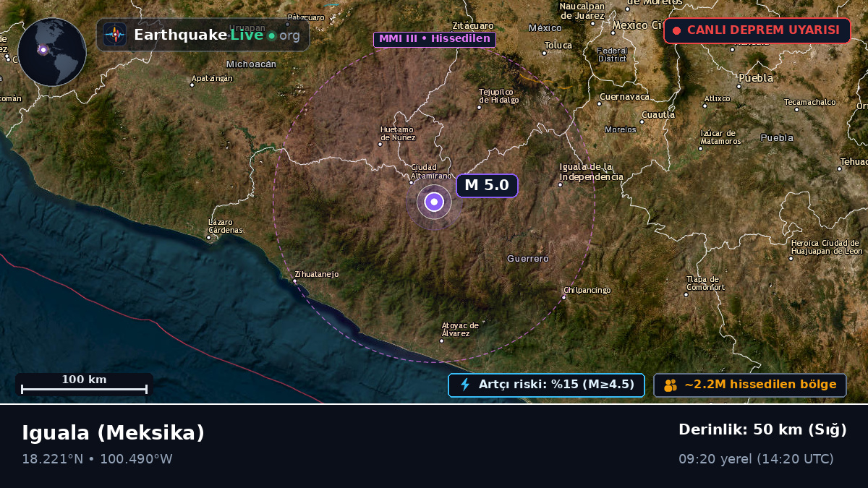This screenshot has height=488, width=868.
Task: Open the globe overview minimap
Action: 52,52
